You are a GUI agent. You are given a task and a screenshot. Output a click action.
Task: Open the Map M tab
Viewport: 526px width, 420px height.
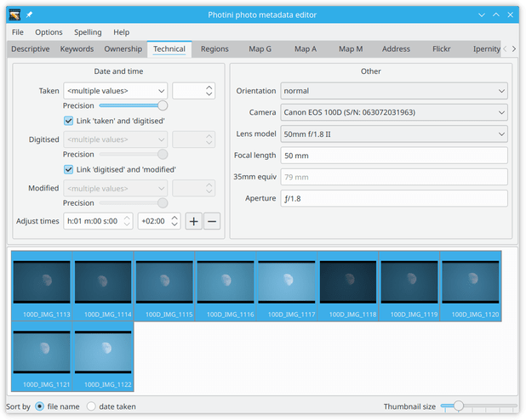(351, 49)
